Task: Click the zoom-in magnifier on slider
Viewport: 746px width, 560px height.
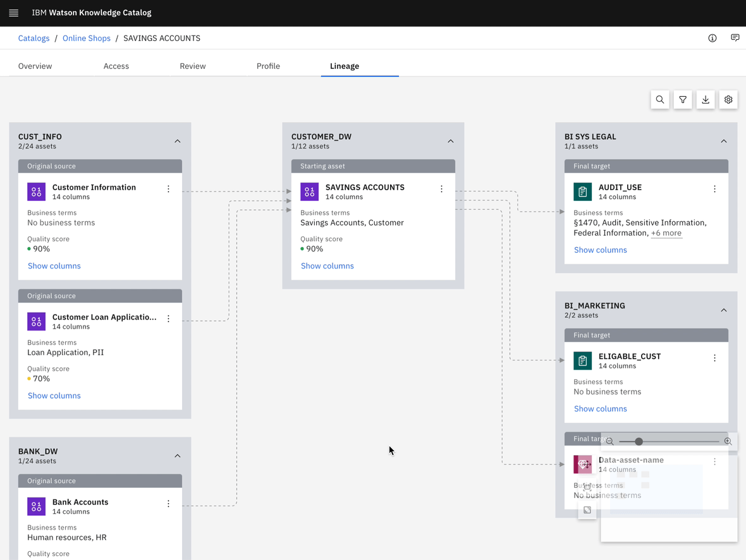Action: tap(728, 441)
